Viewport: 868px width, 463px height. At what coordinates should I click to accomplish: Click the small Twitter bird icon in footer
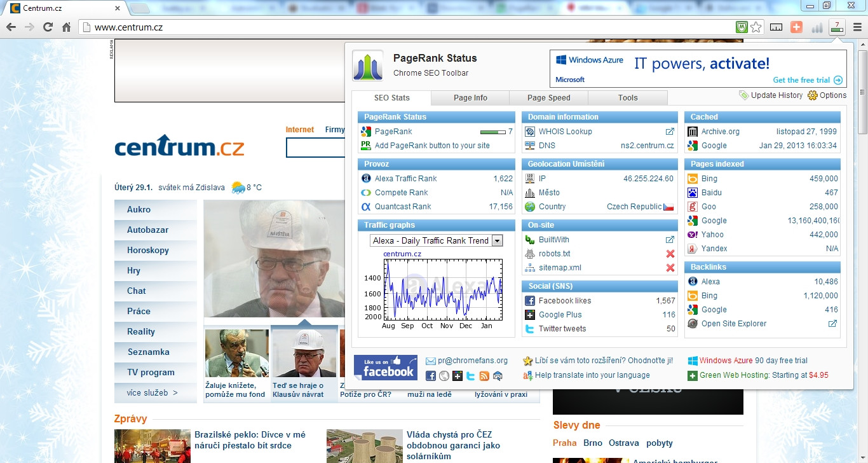click(x=471, y=376)
